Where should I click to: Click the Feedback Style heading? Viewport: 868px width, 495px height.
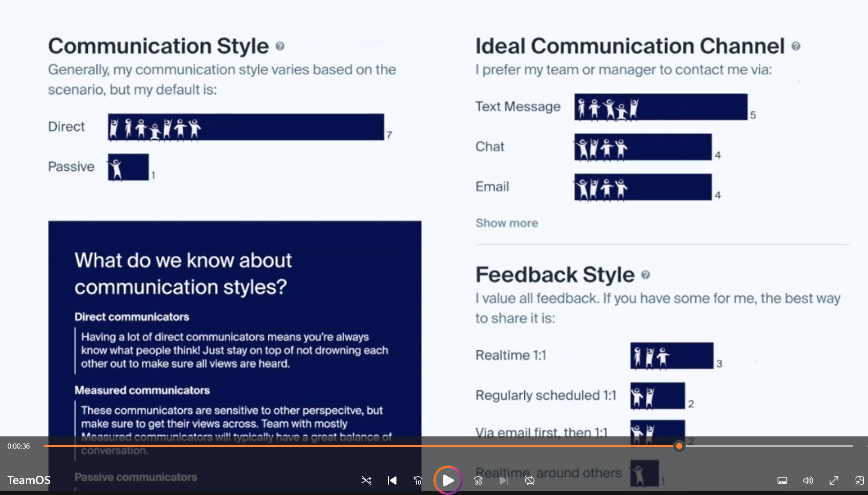(x=555, y=275)
